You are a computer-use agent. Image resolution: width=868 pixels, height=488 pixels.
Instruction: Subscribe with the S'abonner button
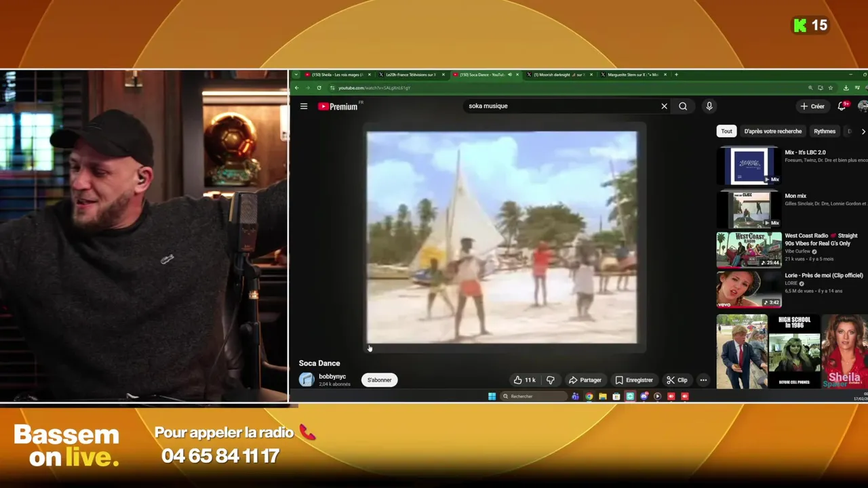point(379,380)
